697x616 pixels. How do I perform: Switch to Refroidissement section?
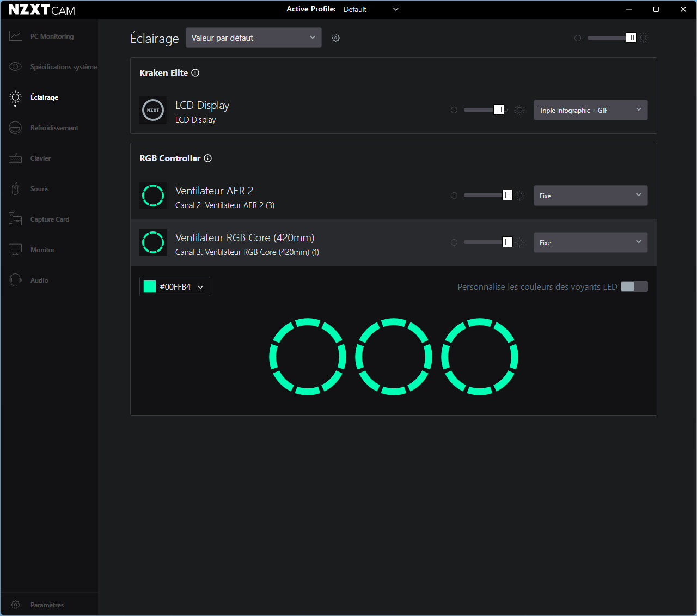click(x=50, y=128)
